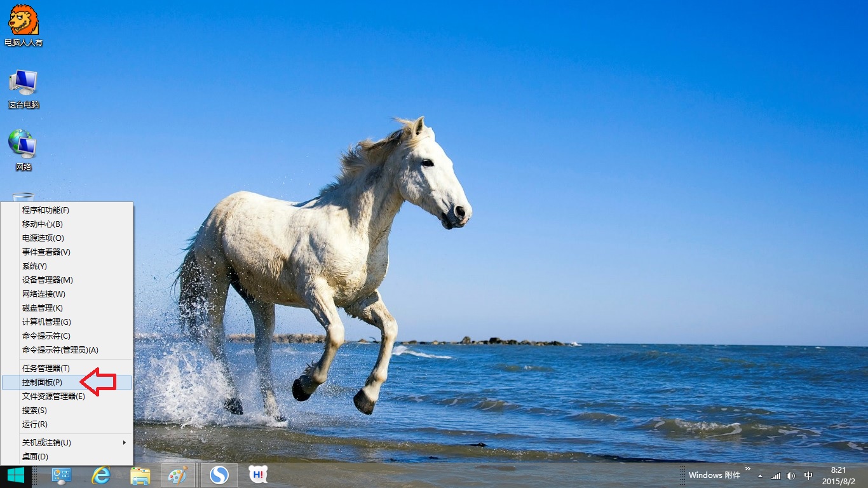The width and height of the screenshot is (868, 488).
Task: Switch to Sogou browser on the taskbar
Action: (219, 475)
